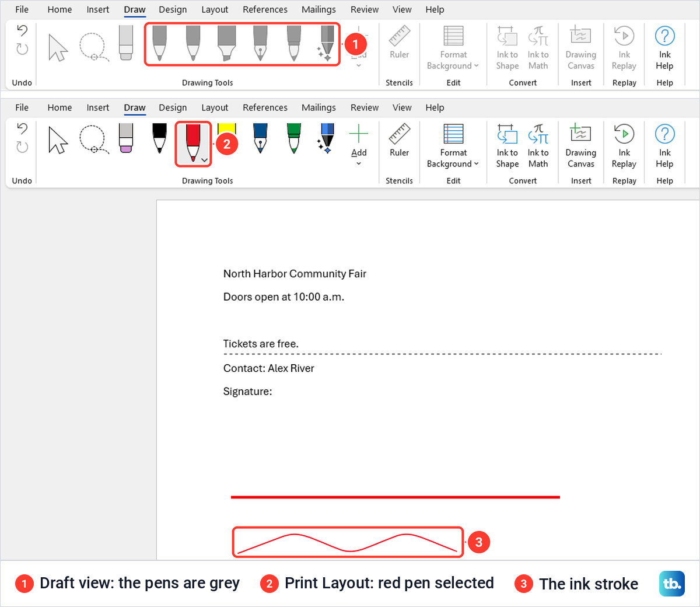Click the 'Contact: Alex River' line

coord(268,368)
